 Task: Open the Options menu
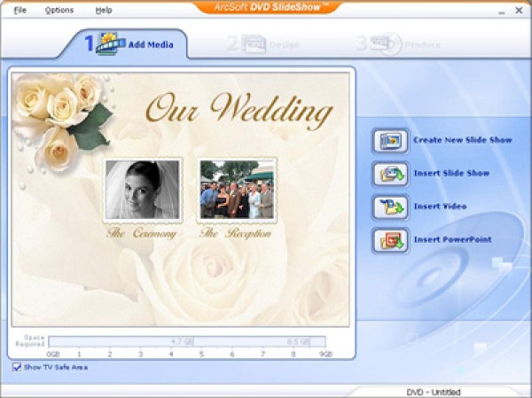pos(59,10)
